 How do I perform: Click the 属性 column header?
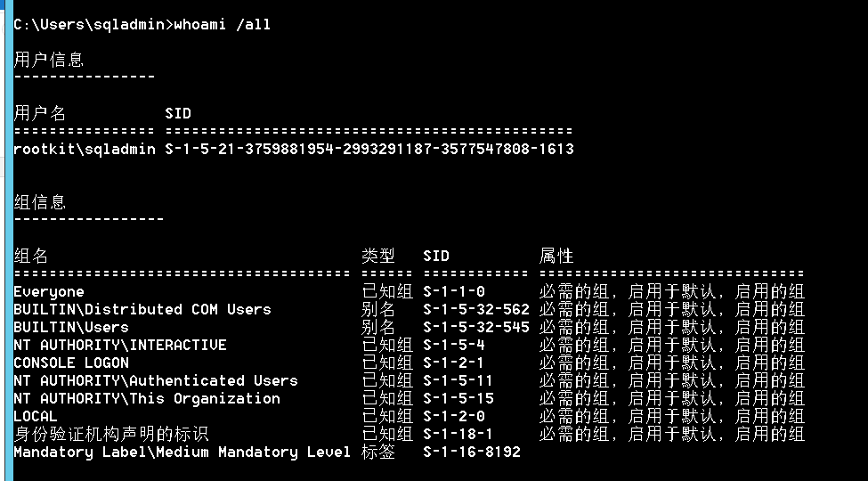(556, 256)
